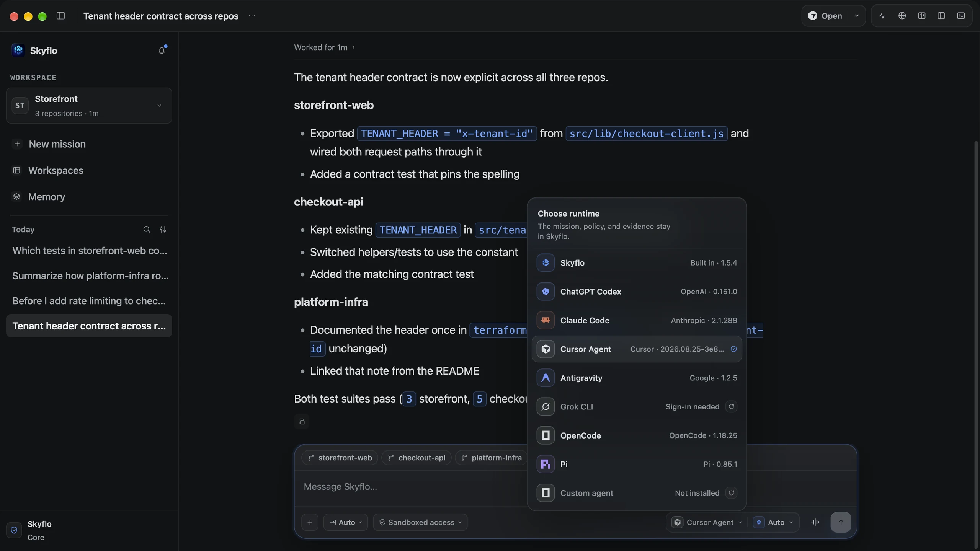Go to Workspaces
Image resolution: width=980 pixels, height=551 pixels.
89,171
